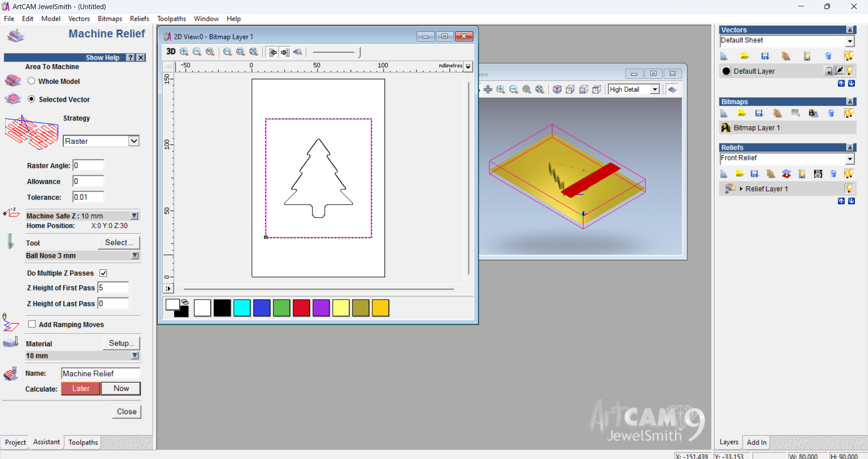Select the isometric view cube icon

(557, 89)
